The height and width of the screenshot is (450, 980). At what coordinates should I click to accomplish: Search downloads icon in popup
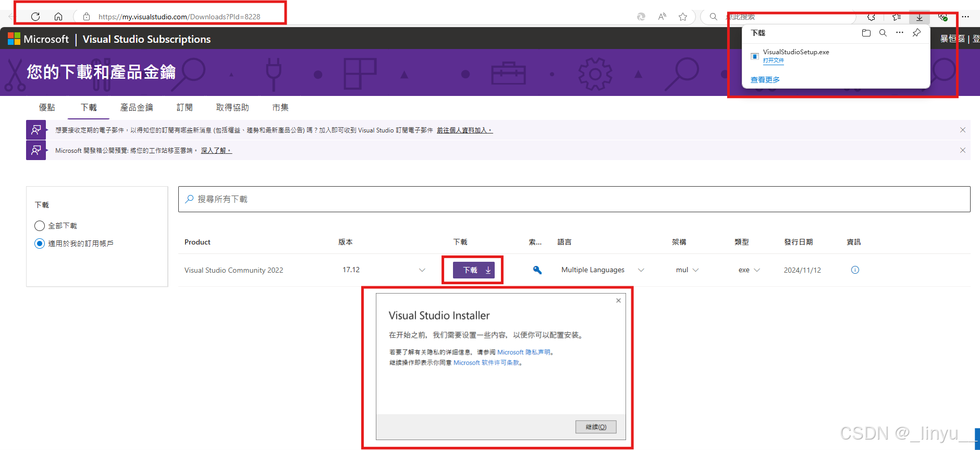[x=883, y=33]
